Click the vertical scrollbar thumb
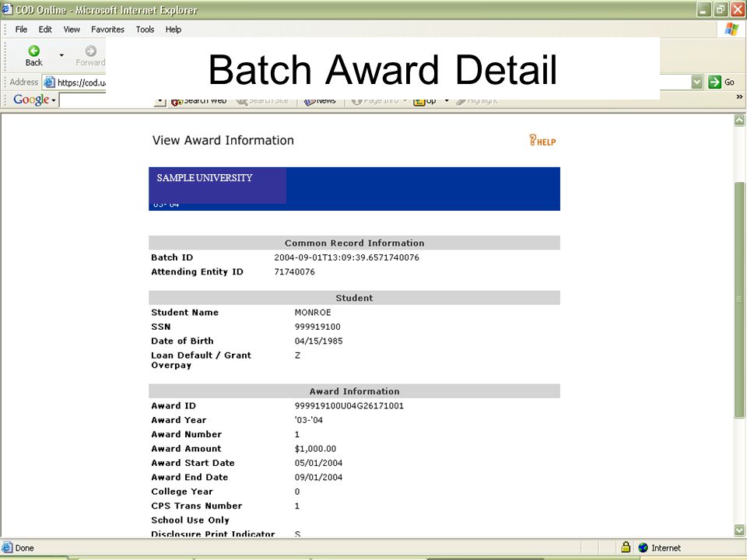This screenshot has height=560, width=747. (x=739, y=299)
